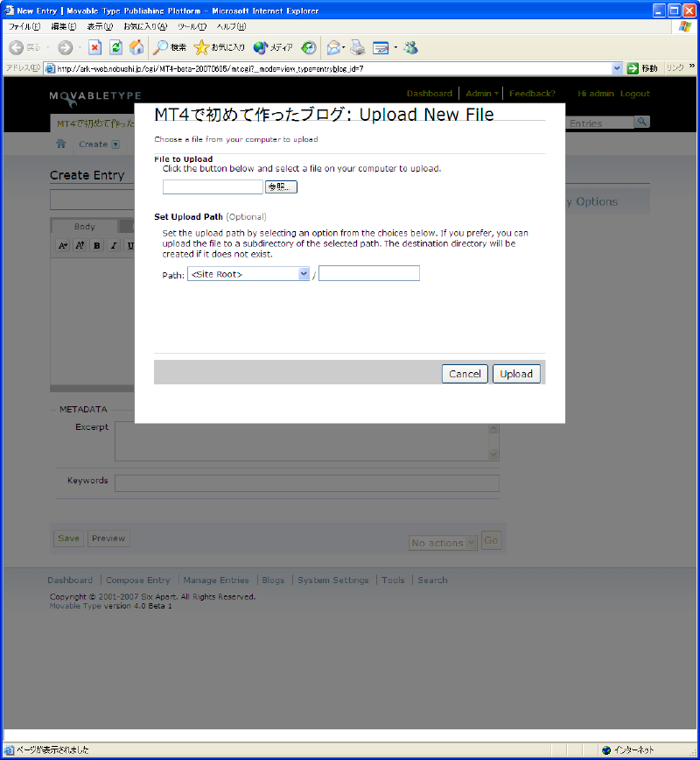Open the Path <Site Root> dropdown

coord(248,274)
